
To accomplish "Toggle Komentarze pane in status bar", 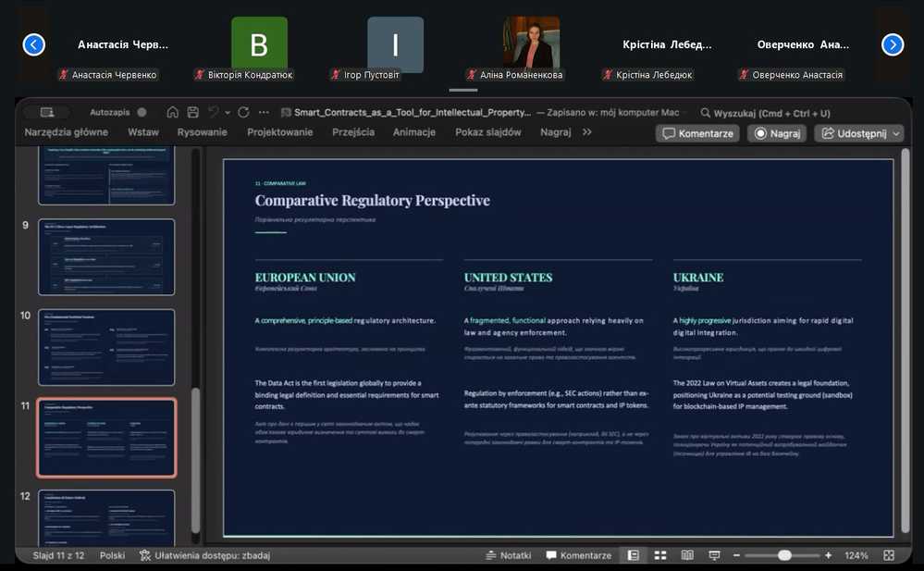I will tap(579, 555).
